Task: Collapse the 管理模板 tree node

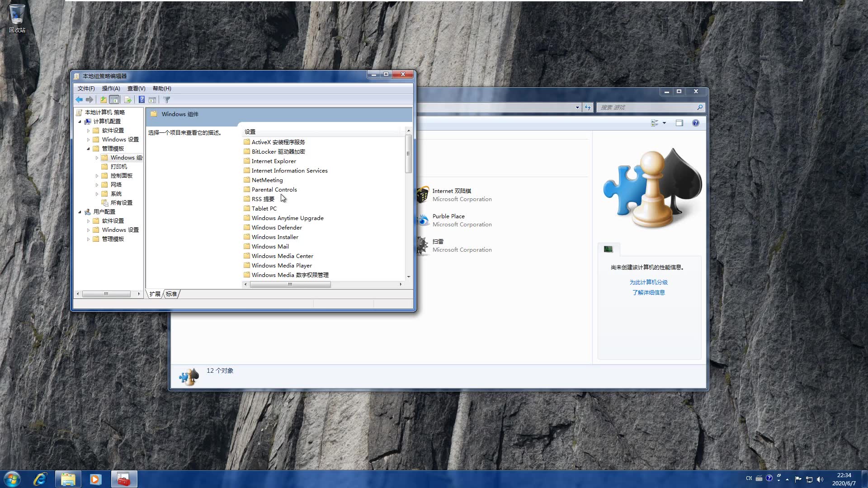Action: click(x=89, y=148)
